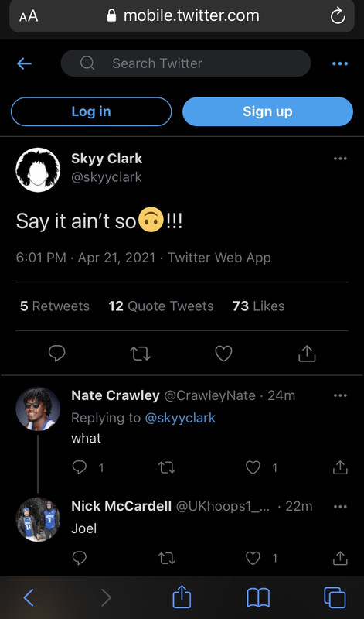View the 5 Retweets list
This screenshot has height=619, width=364.
(x=55, y=306)
